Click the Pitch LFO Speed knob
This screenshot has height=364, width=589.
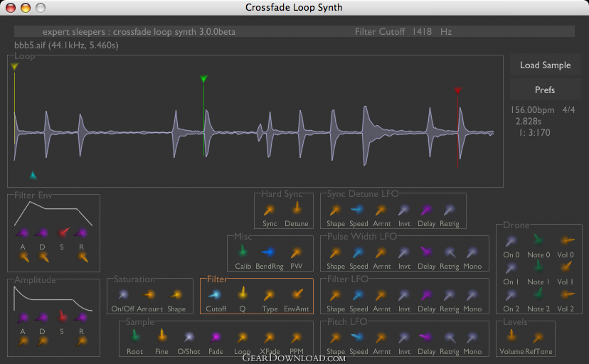point(358,337)
